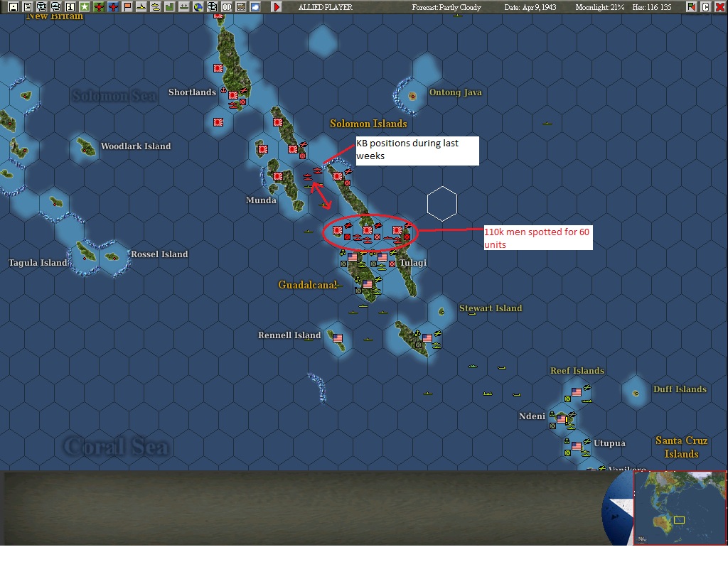
Task: Click Woodlark Island on the map
Action: click(86, 146)
